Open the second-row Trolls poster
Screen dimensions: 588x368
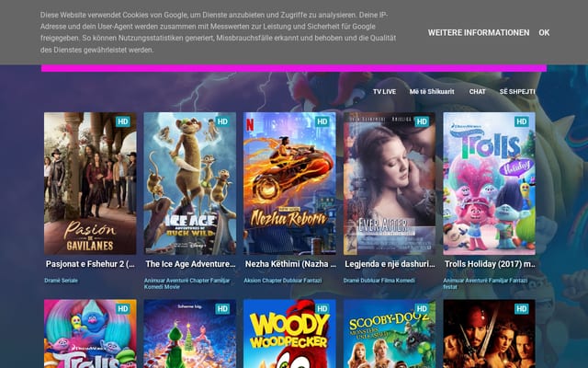(90, 334)
